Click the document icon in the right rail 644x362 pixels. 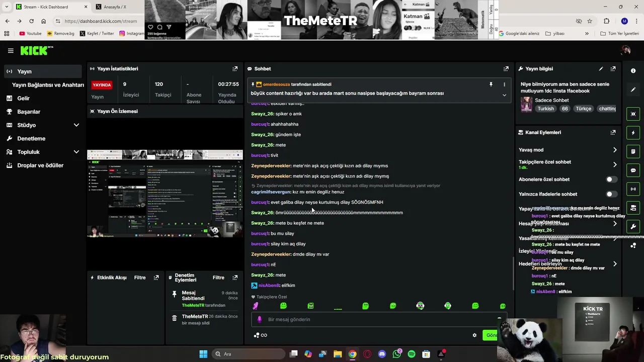click(x=633, y=151)
